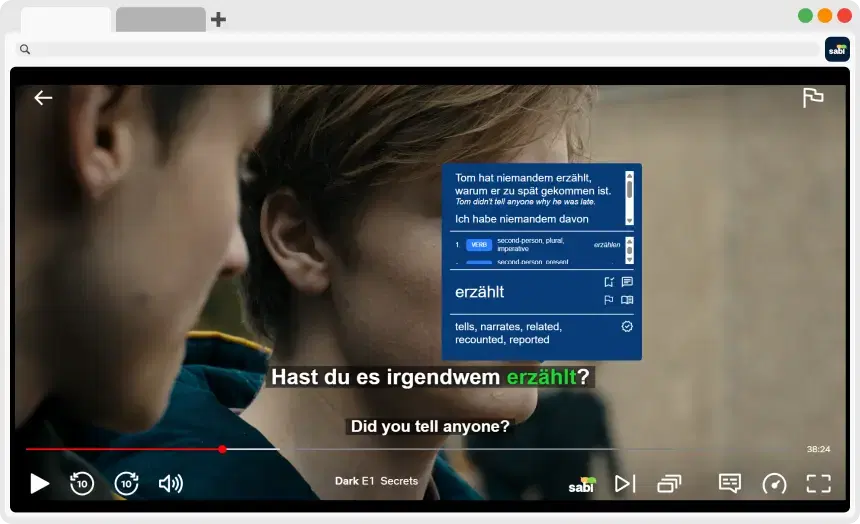Click the scroll-up arrow of the grammar list

tap(629, 241)
